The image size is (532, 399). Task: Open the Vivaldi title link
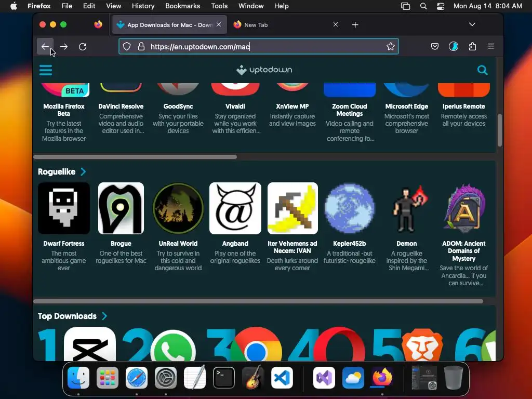(235, 106)
